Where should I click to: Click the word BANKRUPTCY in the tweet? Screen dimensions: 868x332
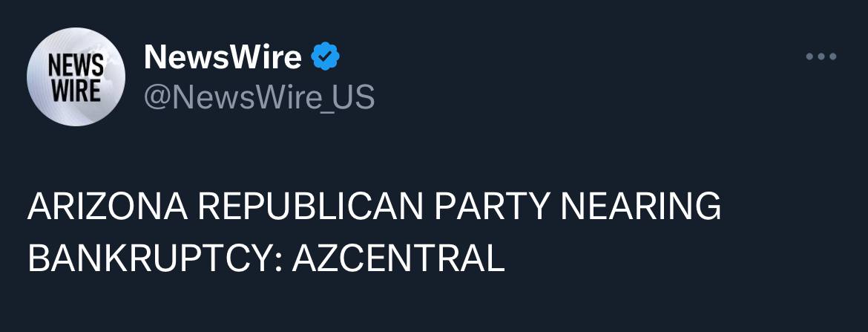[154, 259]
